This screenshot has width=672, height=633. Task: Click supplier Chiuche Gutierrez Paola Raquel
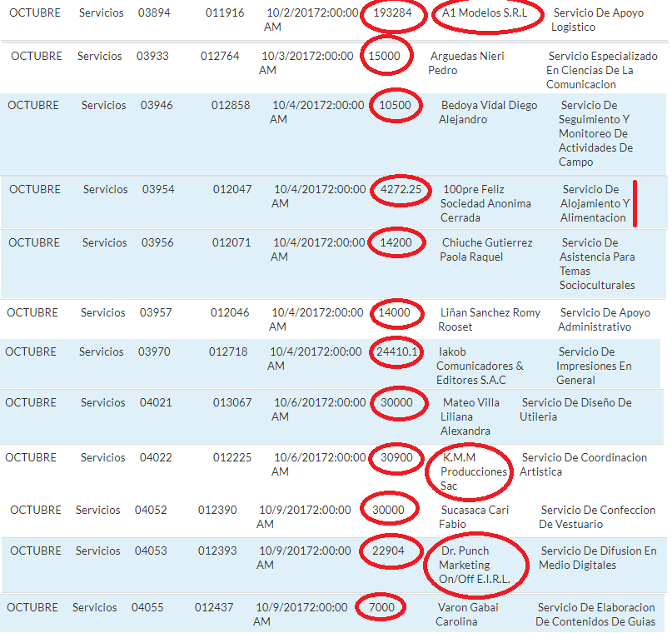486,250
